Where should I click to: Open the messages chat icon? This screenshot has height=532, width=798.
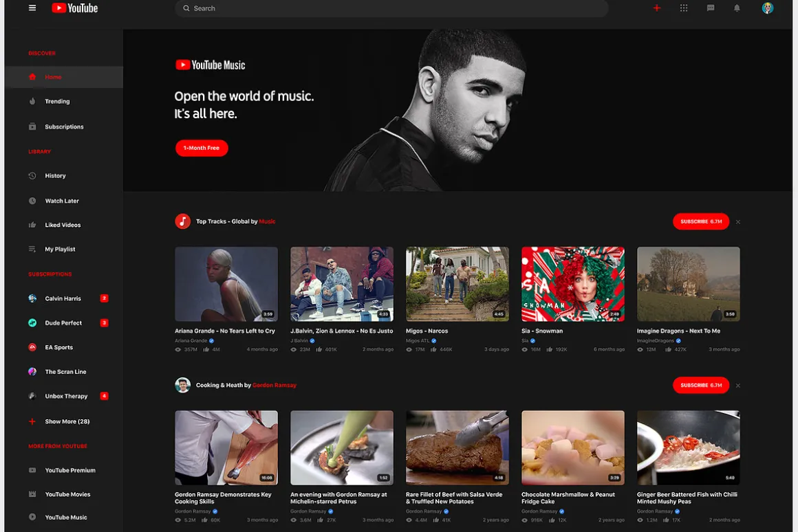pyautogui.click(x=711, y=8)
